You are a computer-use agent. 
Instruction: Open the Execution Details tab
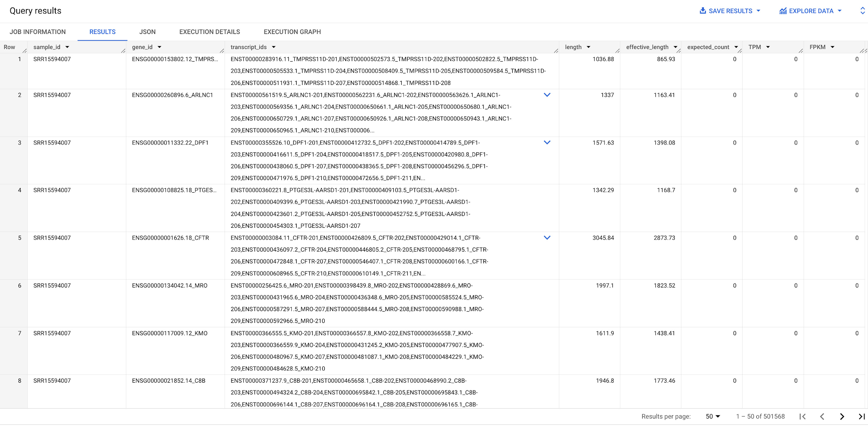click(210, 32)
